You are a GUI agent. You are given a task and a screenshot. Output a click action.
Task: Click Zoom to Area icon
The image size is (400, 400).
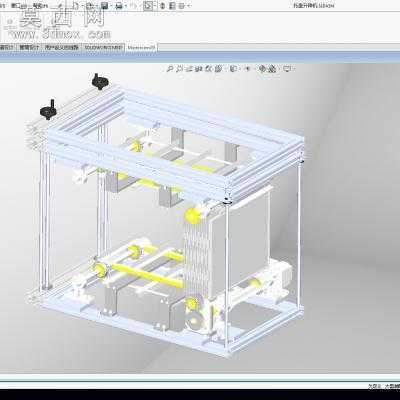[179, 69]
